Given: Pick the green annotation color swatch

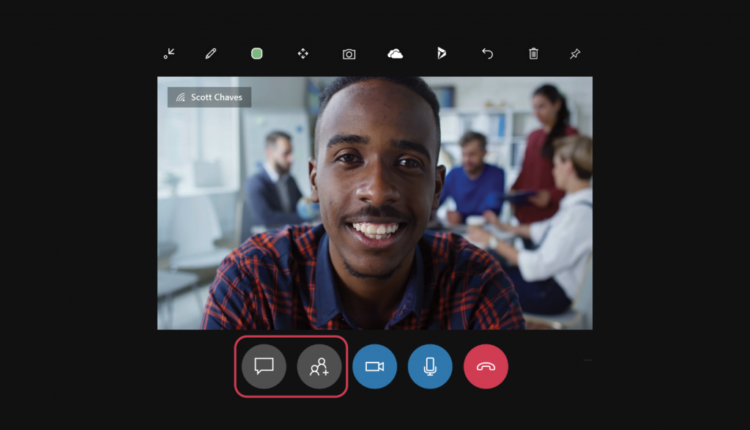Looking at the screenshot, I should point(257,54).
